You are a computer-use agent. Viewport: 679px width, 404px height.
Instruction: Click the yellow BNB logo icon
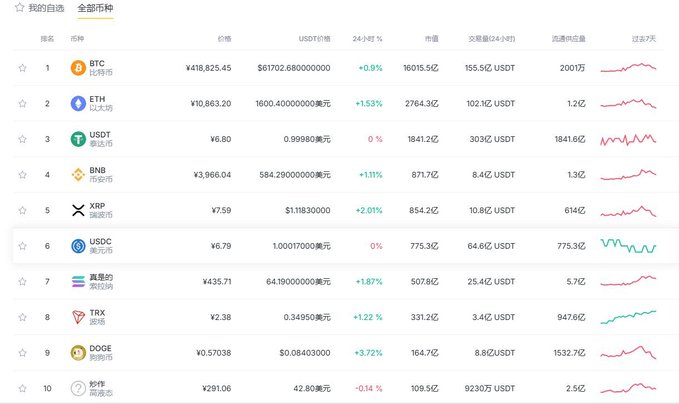pos(78,175)
